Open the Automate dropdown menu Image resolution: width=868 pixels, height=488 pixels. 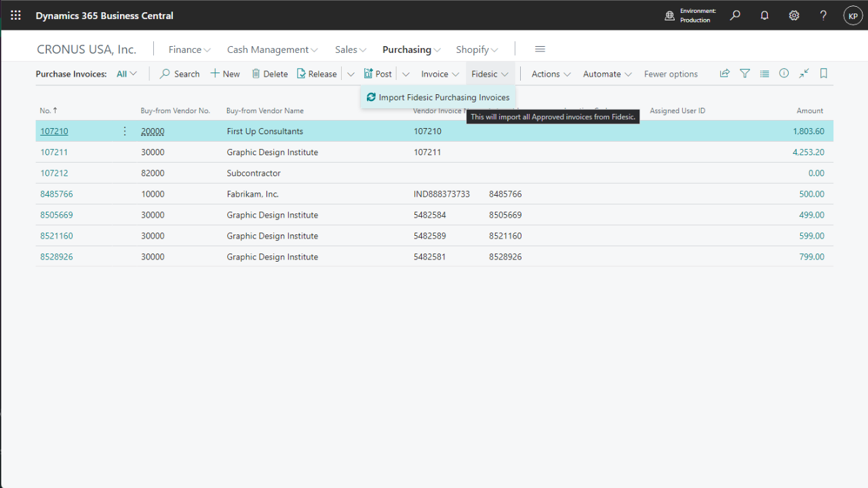608,74
